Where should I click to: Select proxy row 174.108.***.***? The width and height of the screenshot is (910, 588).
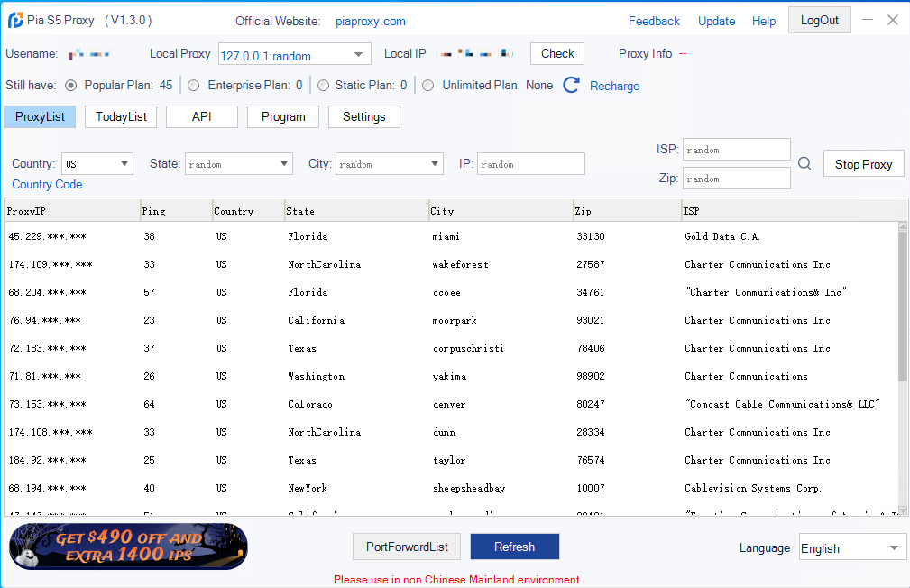coord(451,432)
